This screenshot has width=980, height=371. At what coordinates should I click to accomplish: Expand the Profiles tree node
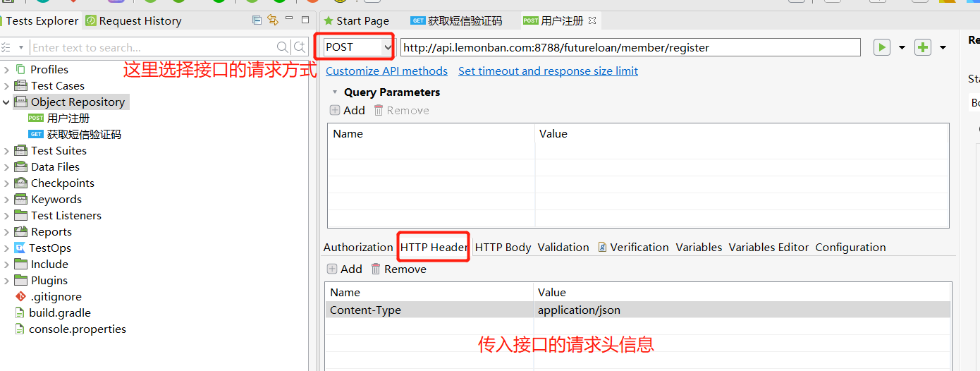pos(6,69)
